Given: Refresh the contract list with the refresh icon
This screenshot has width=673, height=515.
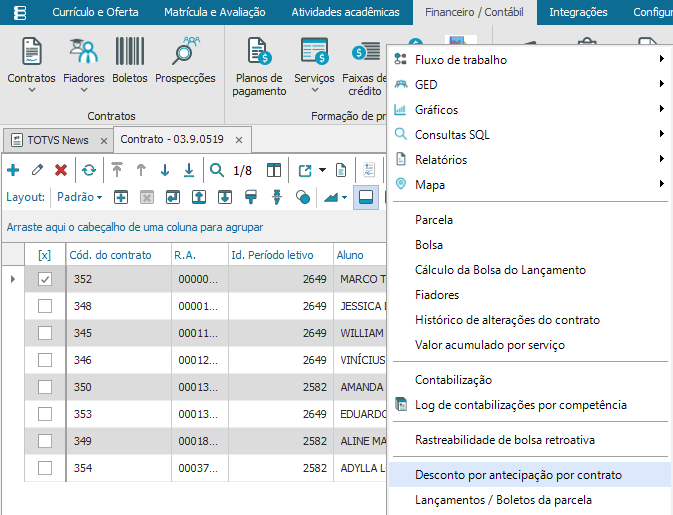Looking at the screenshot, I should [89, 170].
